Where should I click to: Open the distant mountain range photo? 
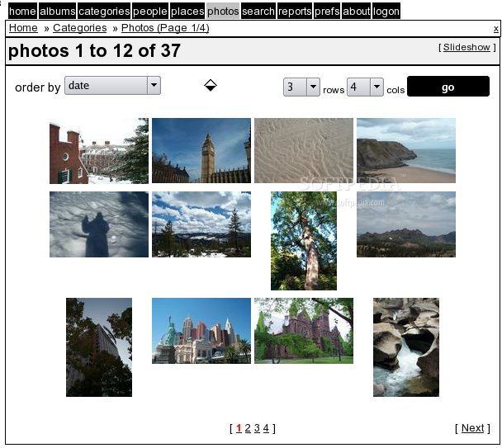point(406,224)
